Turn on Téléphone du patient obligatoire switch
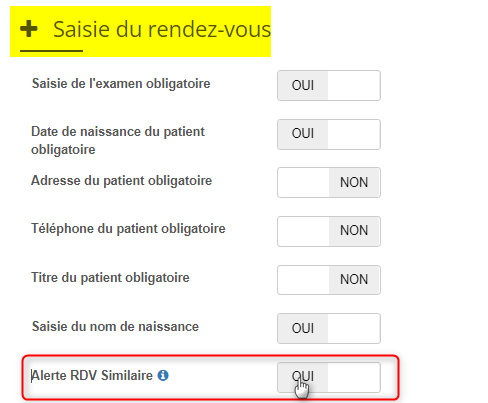 (x=329, y=231)
